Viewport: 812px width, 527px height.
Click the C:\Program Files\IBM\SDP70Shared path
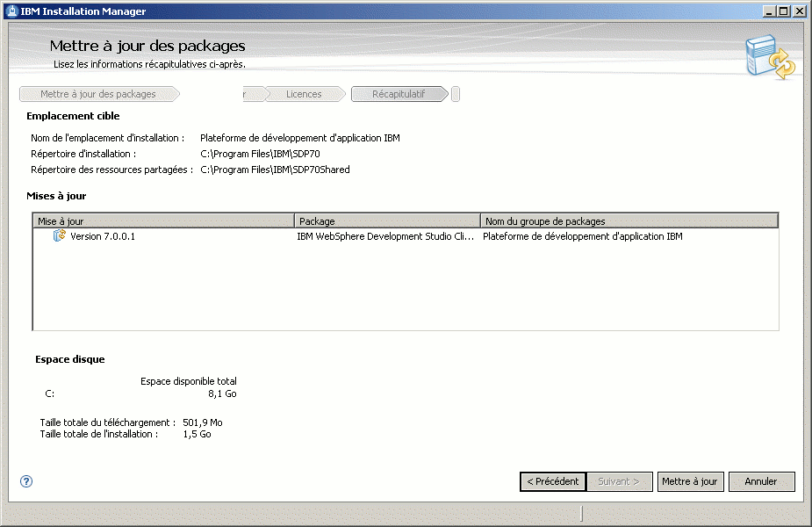(x=275, y=170)
